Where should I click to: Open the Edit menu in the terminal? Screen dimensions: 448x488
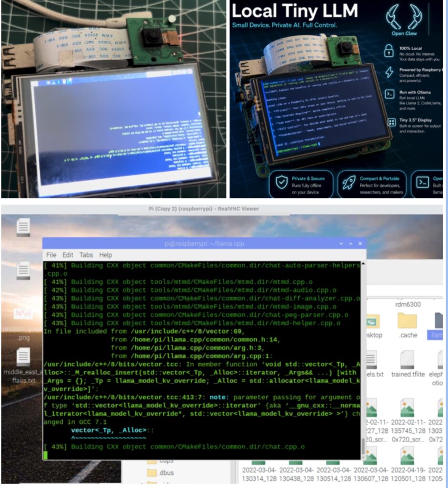tap(68, 255)
